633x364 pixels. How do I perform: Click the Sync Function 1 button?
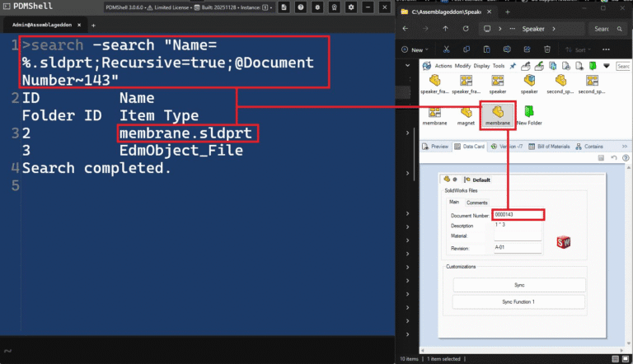click(x=518, y=302)
